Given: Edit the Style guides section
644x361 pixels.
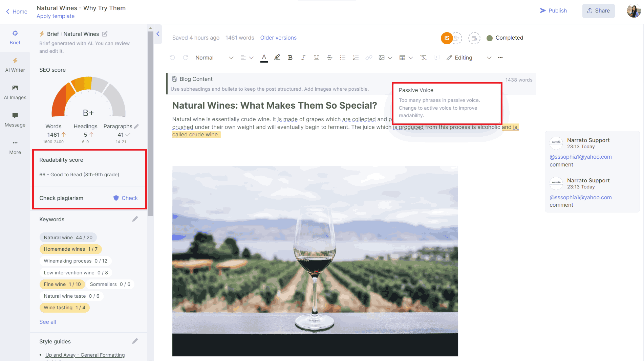Looking at the screenshot, I should point(135,341).
